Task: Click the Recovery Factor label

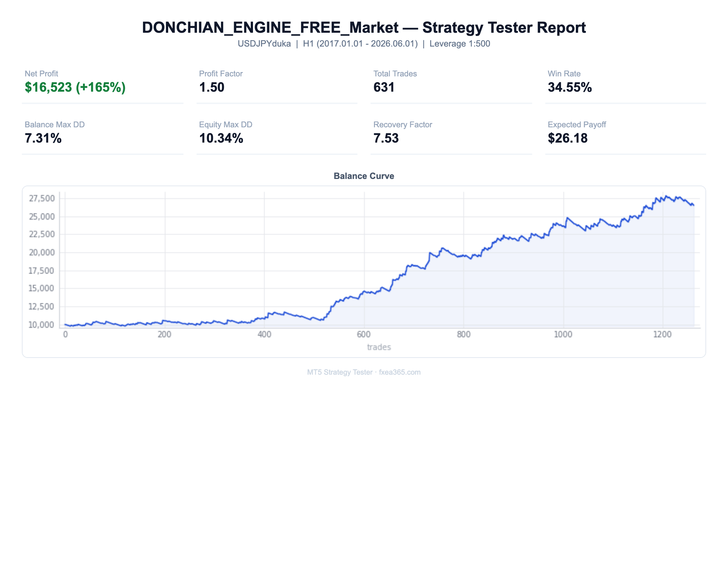Action: tap(403, 124)
